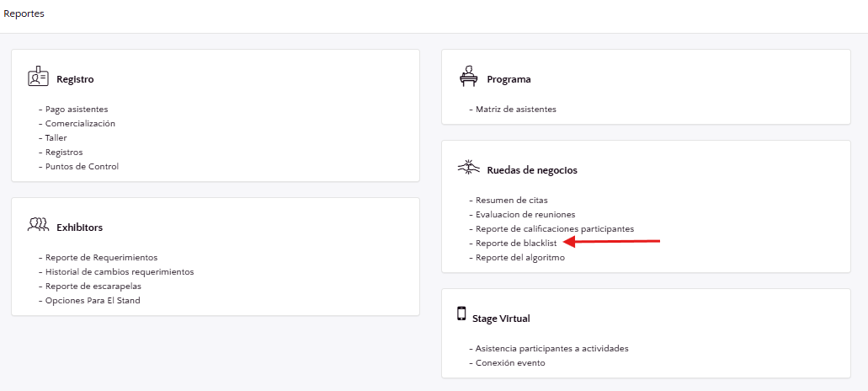The width and height of the screenshot is (868, 391).
Task: Open Resumen de citas report
Action: [x=511, y=200]
